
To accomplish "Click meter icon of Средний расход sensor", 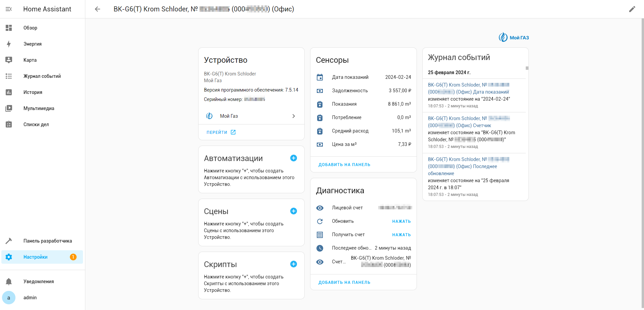I will (320, 131).
